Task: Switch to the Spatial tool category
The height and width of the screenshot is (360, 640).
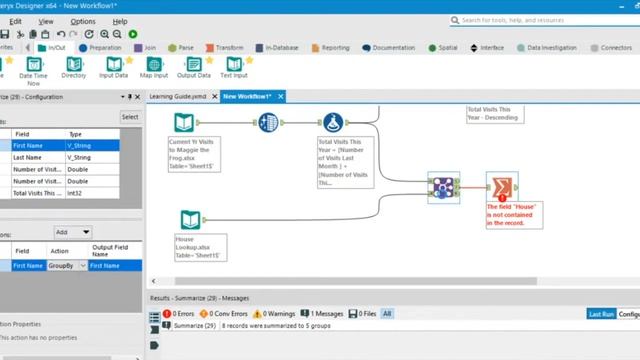Action: 443,48
